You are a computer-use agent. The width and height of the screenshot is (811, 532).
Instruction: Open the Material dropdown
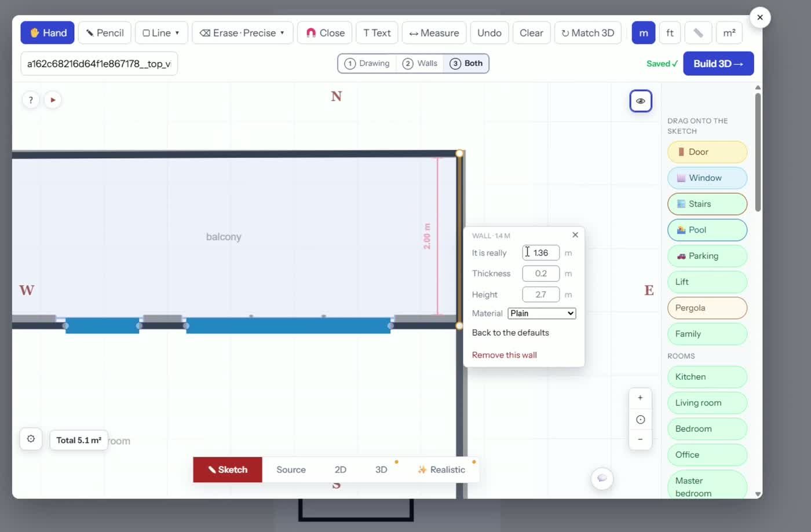point(542,313)
